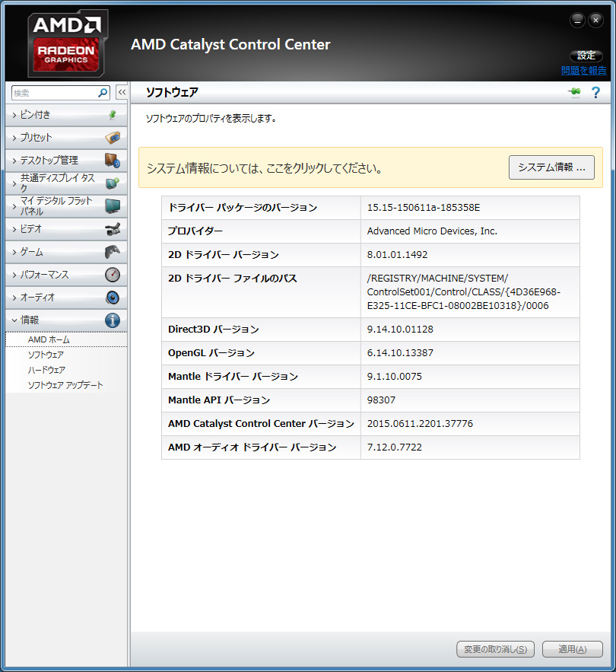This screenshot has width=616, height=672.
Task: Click the search magnifier icon
Action: click(x=103, y=93)
